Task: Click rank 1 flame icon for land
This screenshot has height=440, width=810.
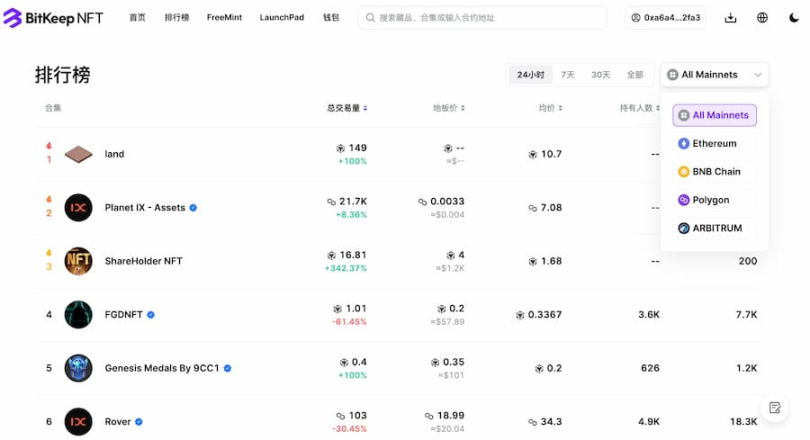Action: coord(49,146)
